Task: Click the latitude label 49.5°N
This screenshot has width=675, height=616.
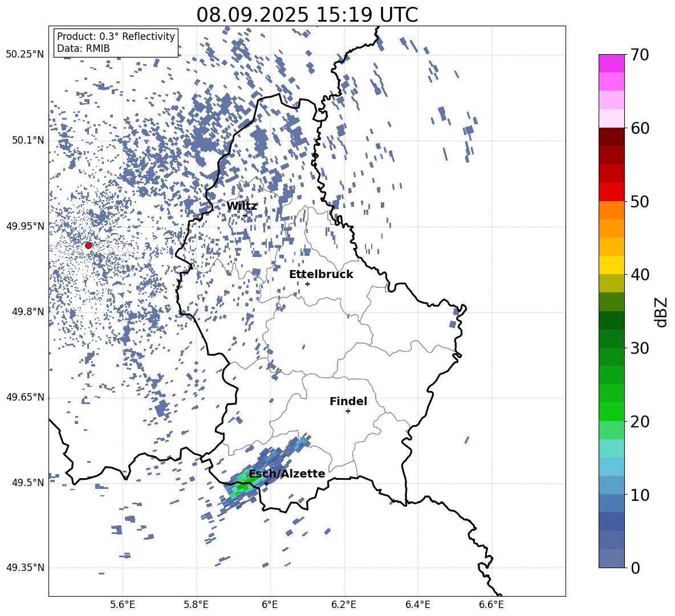Action: coord(28,483)
